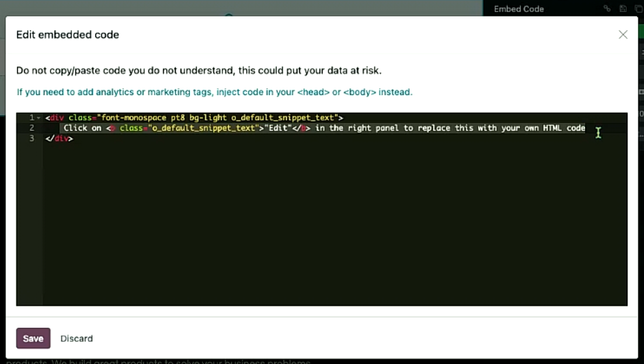The width and height of the screenshot is (644, 364).
Task: Collapse the fold arrow on line 1
Action: (x=38, y=118)
